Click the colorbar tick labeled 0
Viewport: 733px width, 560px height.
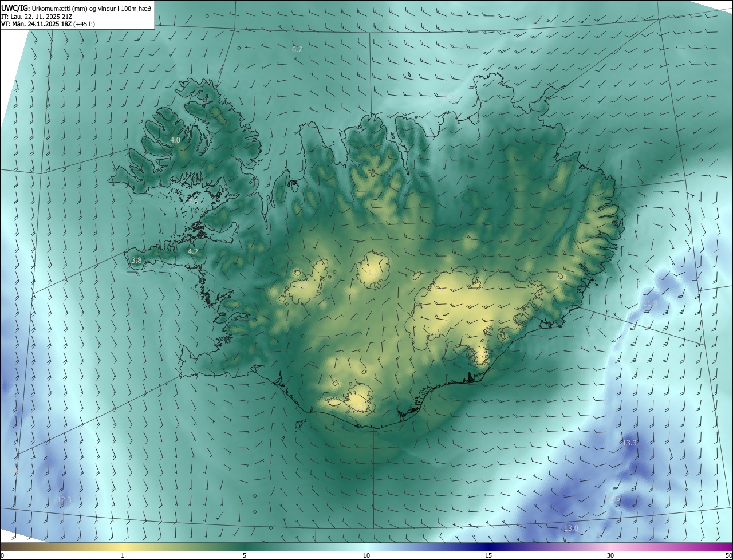click(2, 555)
